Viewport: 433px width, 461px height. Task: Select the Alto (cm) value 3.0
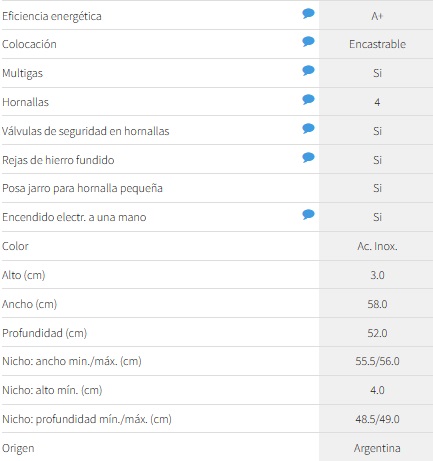coord(377,275)
